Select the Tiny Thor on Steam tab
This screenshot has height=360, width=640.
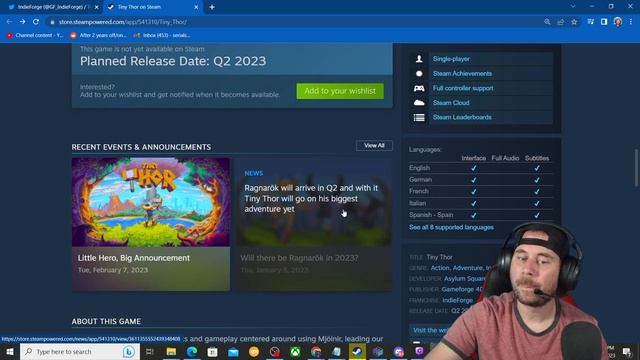coord(152,7)
